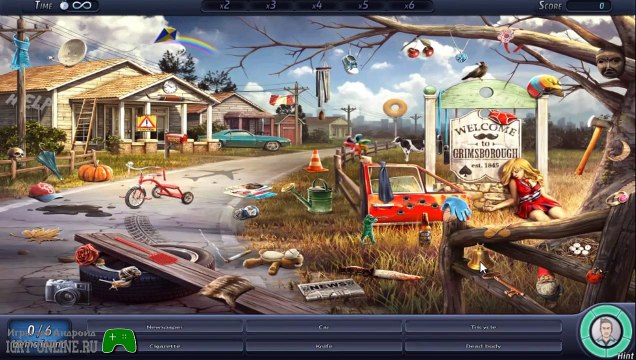Click the colorful pinwheel by the fence
This screenshot has height=360, width=636.
click(x=356, y=144)
